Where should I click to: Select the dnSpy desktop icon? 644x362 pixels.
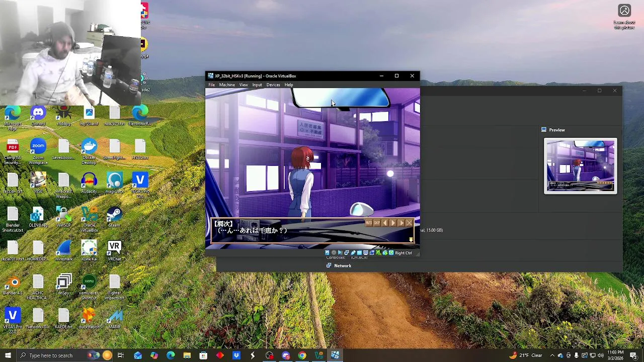[x=63, y=285]
